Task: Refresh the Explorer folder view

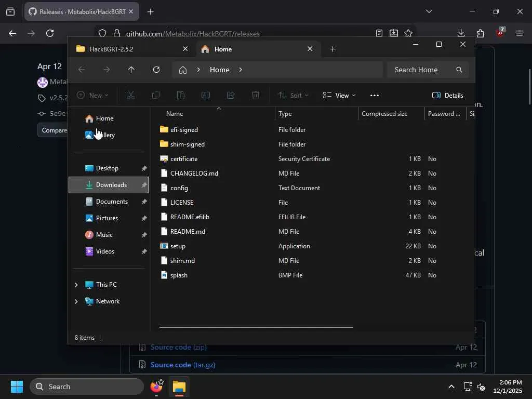Action: pos(156,70)
